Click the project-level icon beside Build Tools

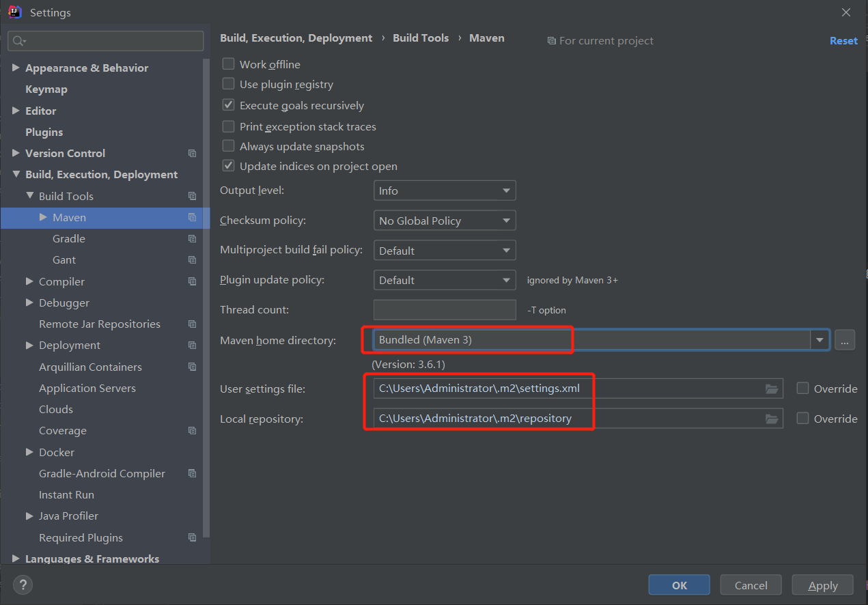pyautogui.click(x=192, y=196)
